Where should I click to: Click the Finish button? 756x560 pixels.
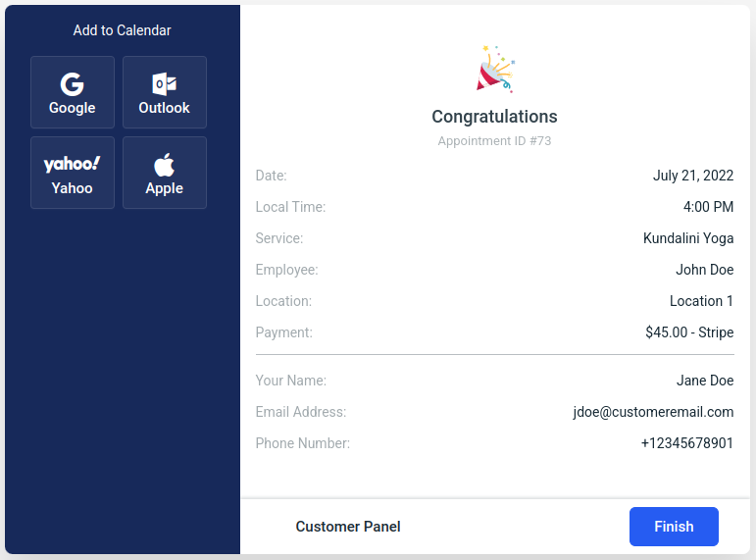tap(674, 527)
